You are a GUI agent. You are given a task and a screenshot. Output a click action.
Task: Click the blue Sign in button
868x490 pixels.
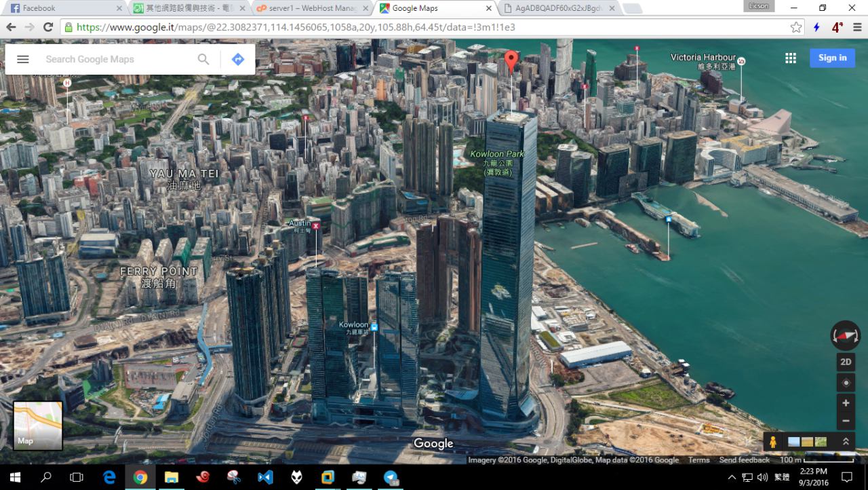coord(832,58)
